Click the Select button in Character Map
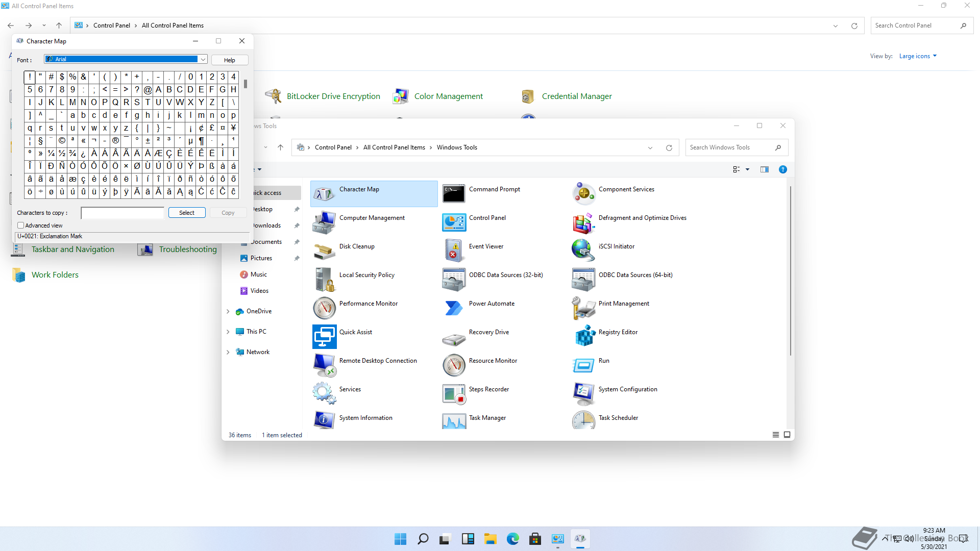 (x=187, y=213)
